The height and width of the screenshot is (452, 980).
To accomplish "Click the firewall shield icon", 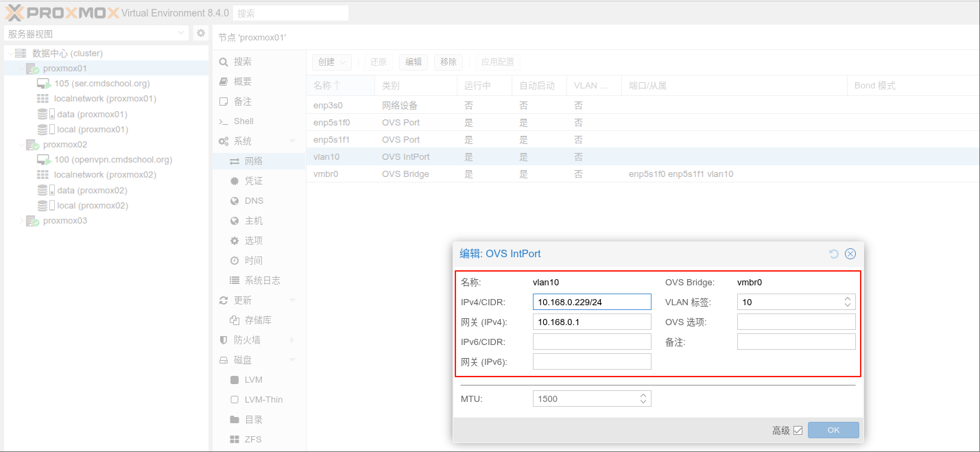I will [x=224, y=340].
